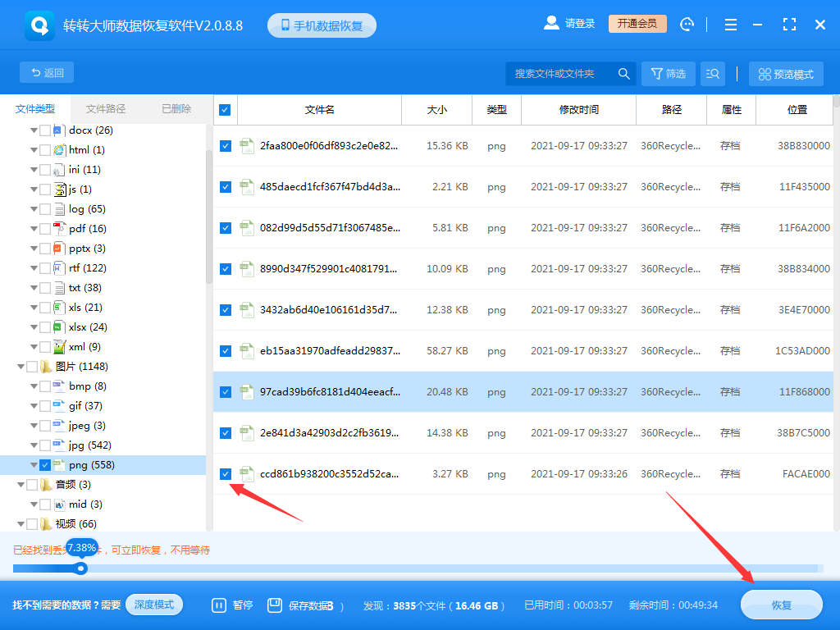Screen dimensions: 840x630
Task: Uncheck the png (558) checkbox
Action: pos(45,464)
